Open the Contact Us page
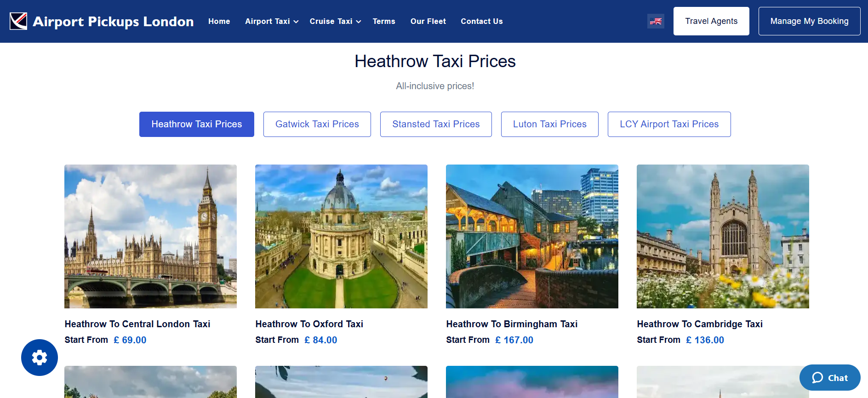Viewport: 868px width, 398px height. point(482,21)
